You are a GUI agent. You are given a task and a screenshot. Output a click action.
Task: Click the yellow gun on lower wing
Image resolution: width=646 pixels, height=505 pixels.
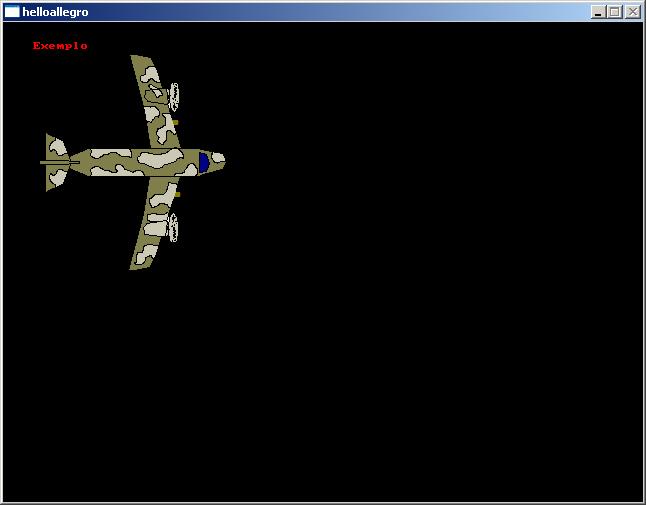tap(175, 194)
